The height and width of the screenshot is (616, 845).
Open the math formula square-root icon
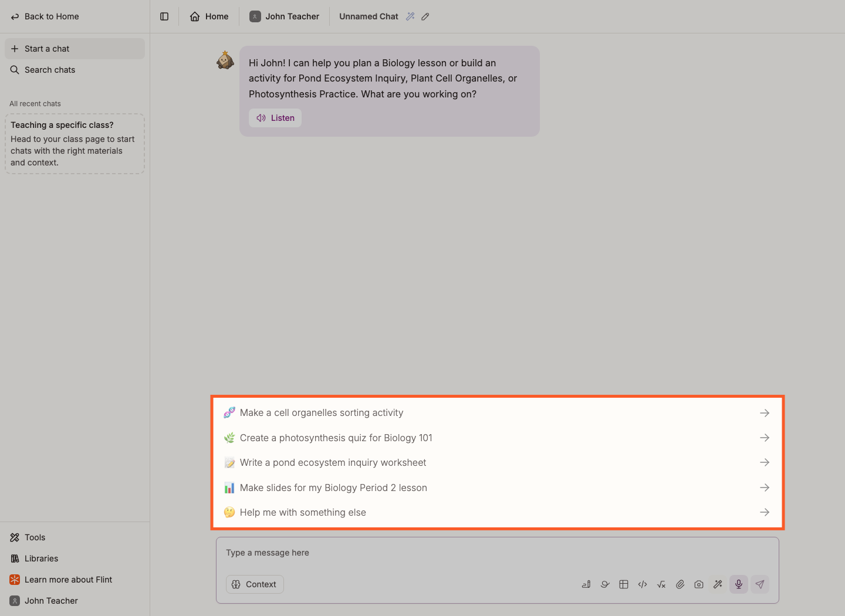click(661, 584)
